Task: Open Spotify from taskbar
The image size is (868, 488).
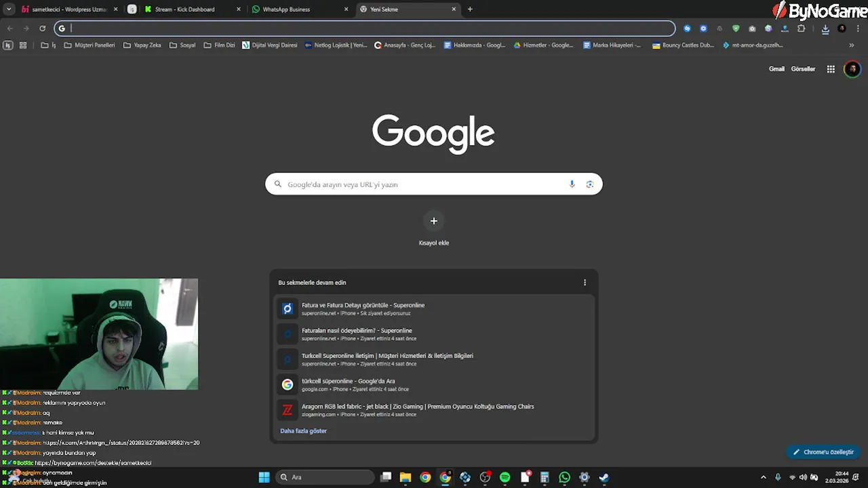Action: (505, 477)
